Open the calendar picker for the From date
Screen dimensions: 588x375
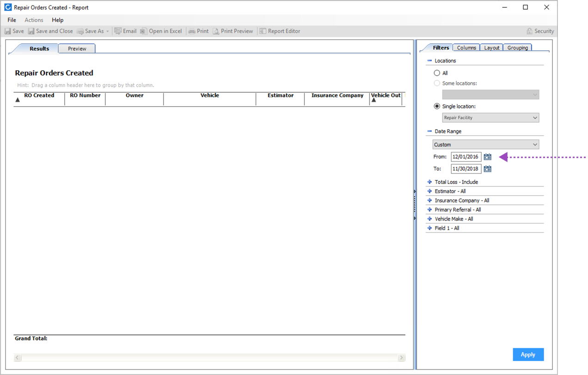(487, 157)
